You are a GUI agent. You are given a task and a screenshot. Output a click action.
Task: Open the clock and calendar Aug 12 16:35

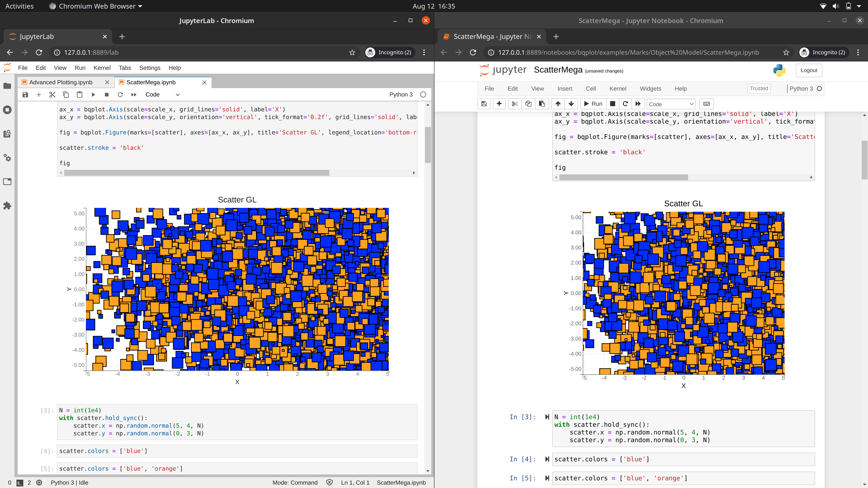click(434, 6)
